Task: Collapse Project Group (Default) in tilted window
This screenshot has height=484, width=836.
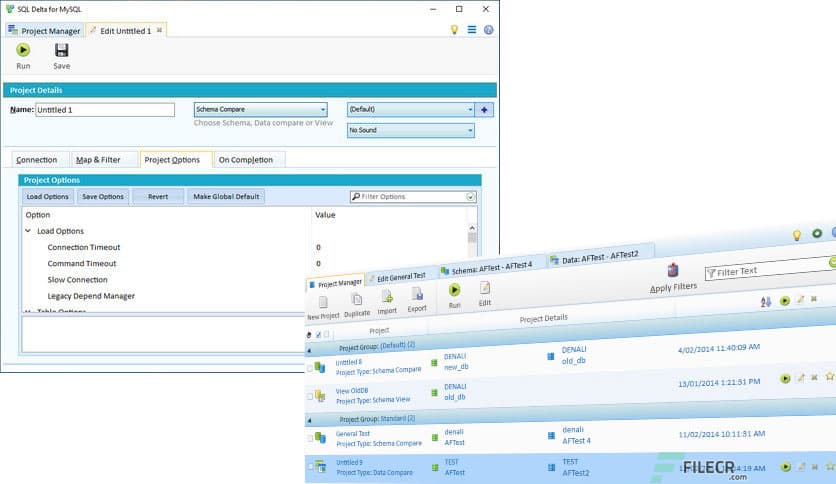Action: tap(309, 351)
